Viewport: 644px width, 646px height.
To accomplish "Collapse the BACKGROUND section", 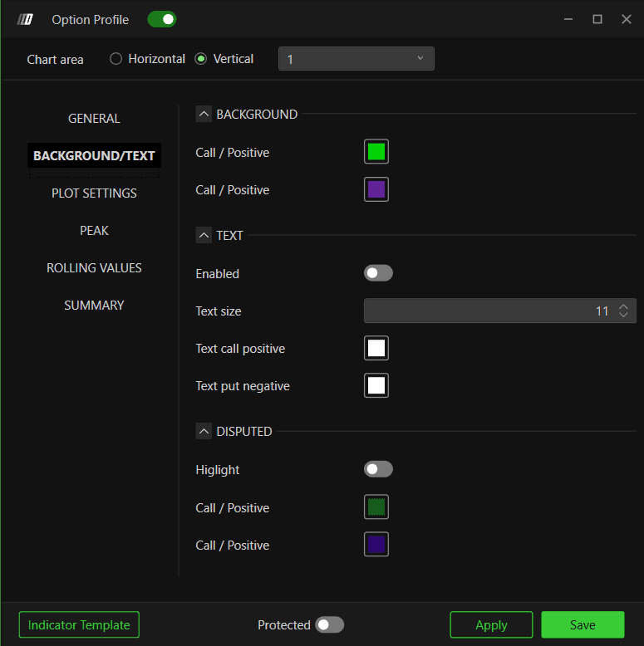I will [204, 114].
